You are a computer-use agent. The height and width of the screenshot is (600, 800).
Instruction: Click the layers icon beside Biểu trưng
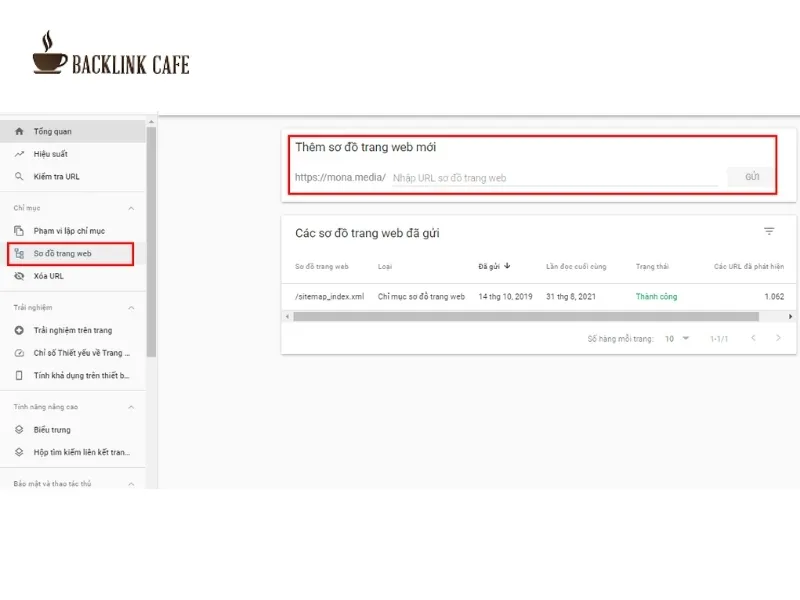click(19, 429)
